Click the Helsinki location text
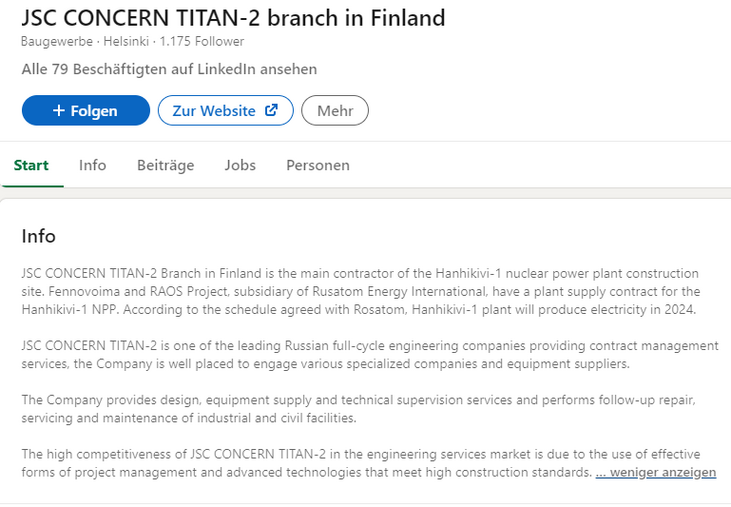731x507 pixels. point(127,42)
